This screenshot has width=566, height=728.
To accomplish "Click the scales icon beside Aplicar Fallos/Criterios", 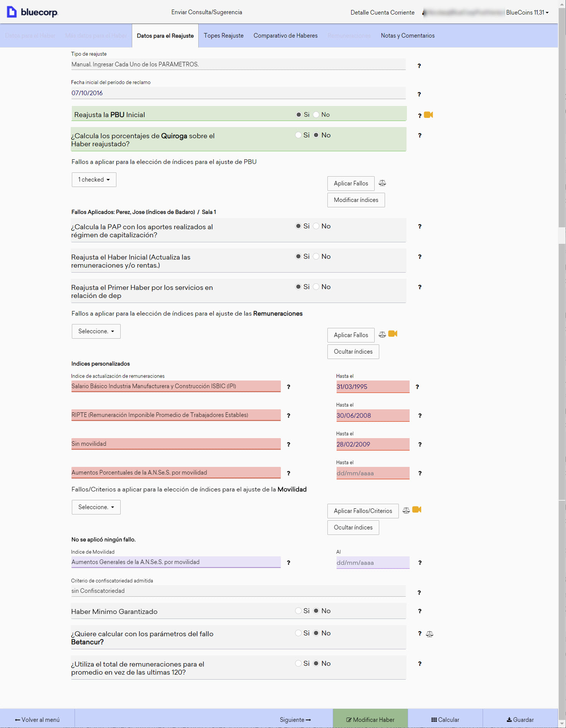I will [406, 511].
